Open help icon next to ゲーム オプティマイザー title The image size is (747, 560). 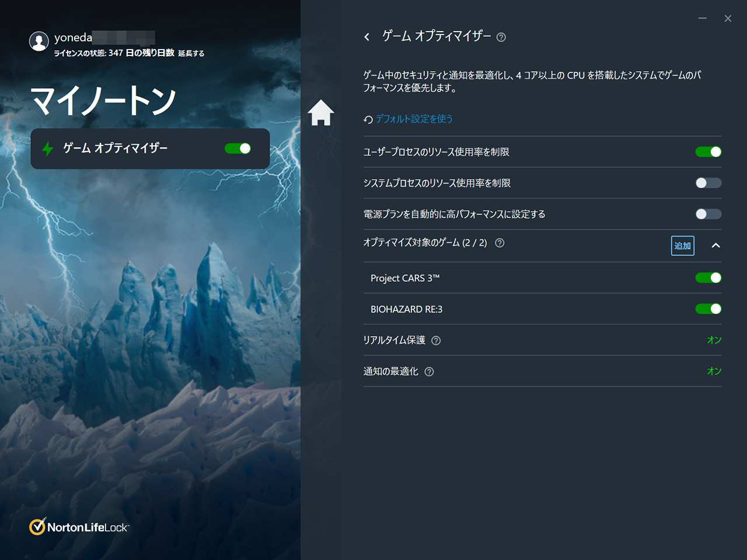[501, 37]
